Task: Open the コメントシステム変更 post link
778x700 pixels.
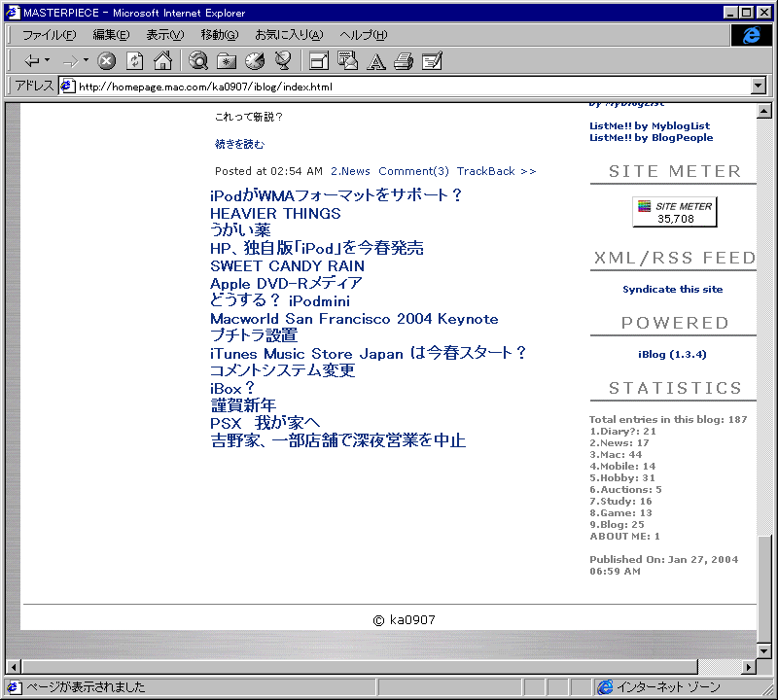Action: tap(282, 370)
